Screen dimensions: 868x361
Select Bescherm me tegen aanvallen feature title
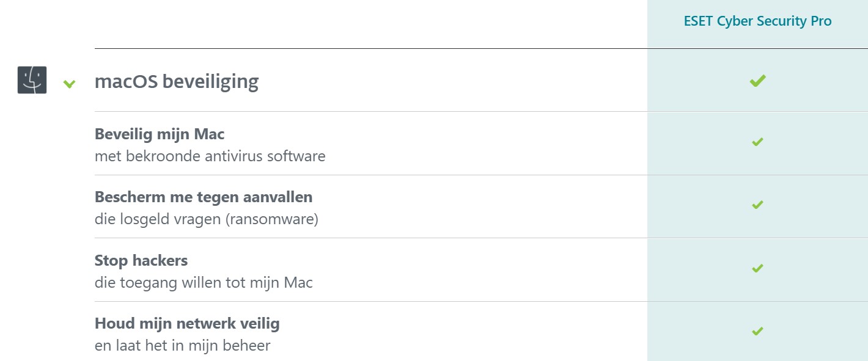pos(204,197)
